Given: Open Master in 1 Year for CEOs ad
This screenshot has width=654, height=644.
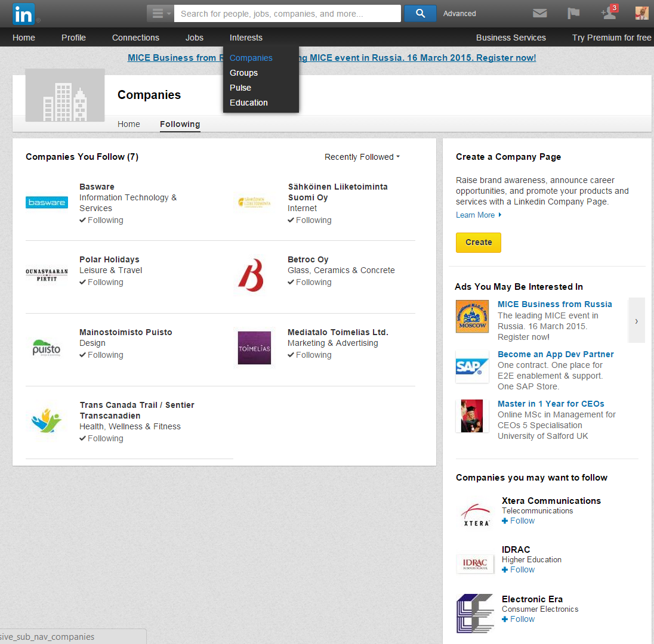Looking at the screenshot, I should pyautogui.click(x=551, y=404).
